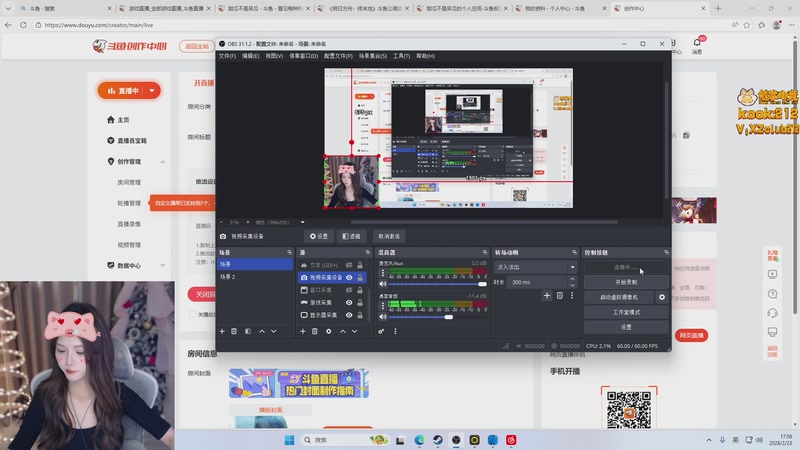800x450 pixels.
Task: Remove the selected scene with trash icon
Action: click(x=234, y=331)
